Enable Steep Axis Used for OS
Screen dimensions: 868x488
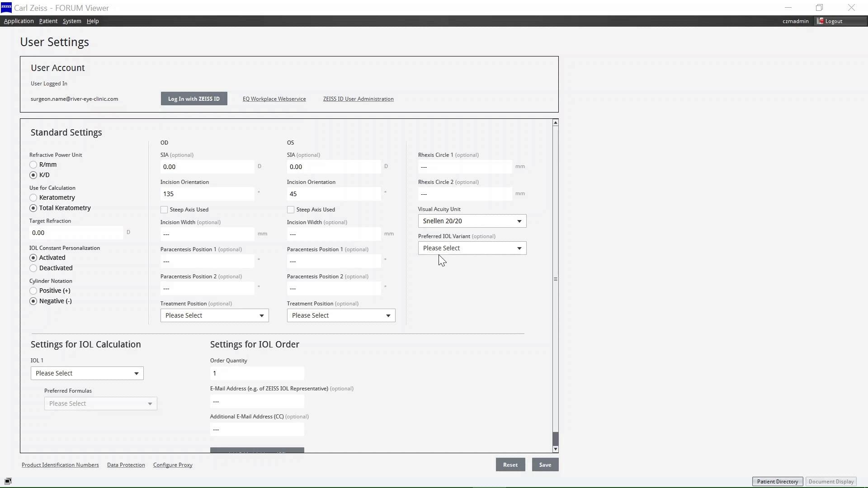(x=291, y=210)
